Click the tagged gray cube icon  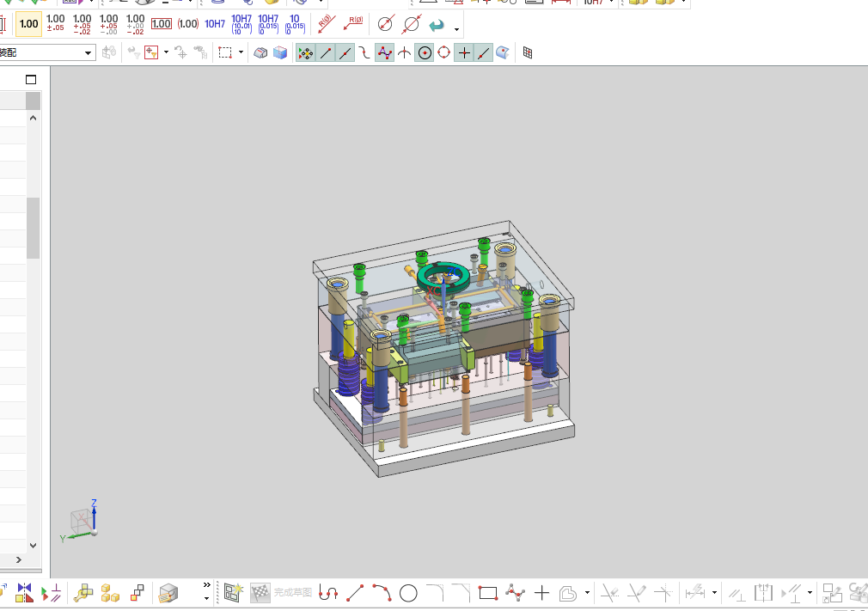(x=168, y=593)
